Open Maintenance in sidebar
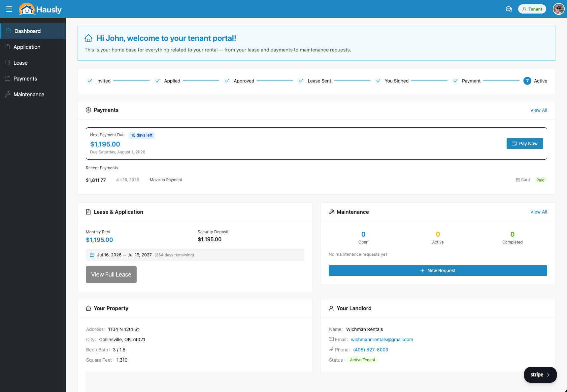Screen dimensions: 567x392 pos(33,94)
